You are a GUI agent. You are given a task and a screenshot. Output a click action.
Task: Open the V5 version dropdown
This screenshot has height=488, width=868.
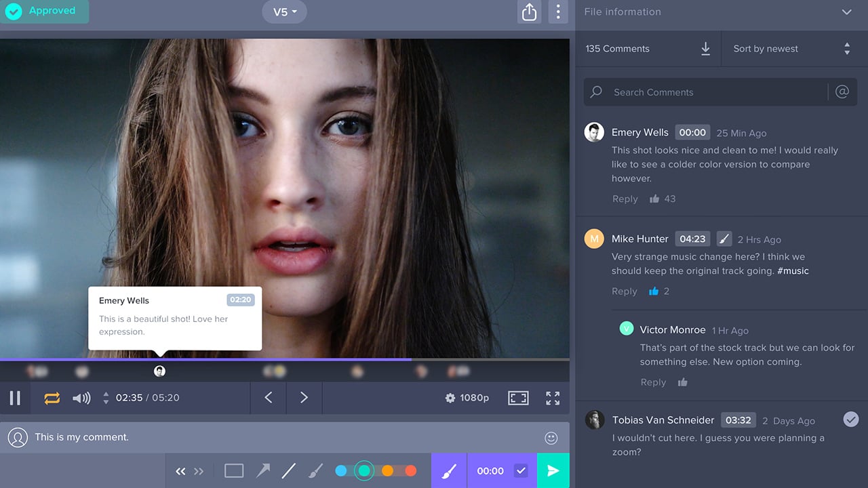[x=284, y=12]
